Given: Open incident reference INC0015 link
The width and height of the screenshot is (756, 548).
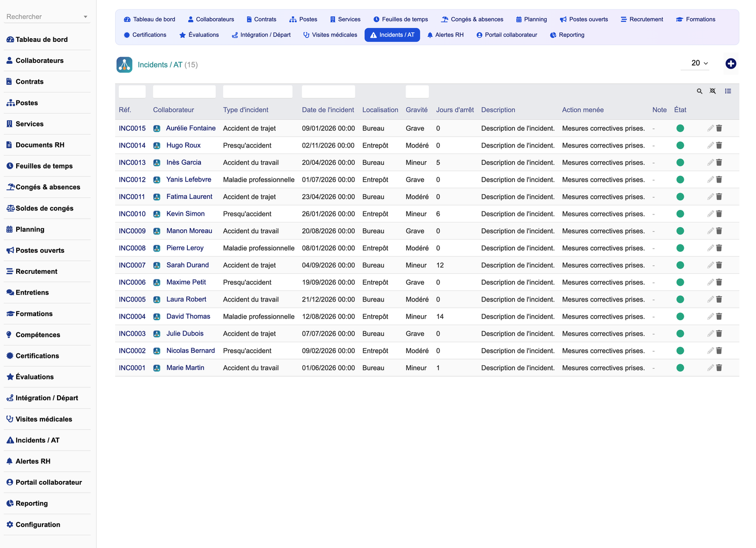Looking at the screenshot, I should [x=132, y=128].
